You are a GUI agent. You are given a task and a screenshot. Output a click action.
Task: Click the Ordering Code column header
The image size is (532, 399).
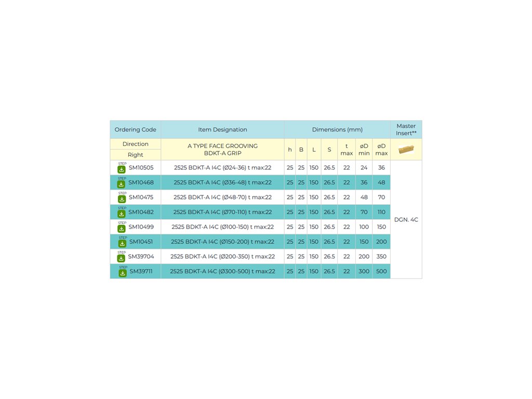[x=135, y=130]
